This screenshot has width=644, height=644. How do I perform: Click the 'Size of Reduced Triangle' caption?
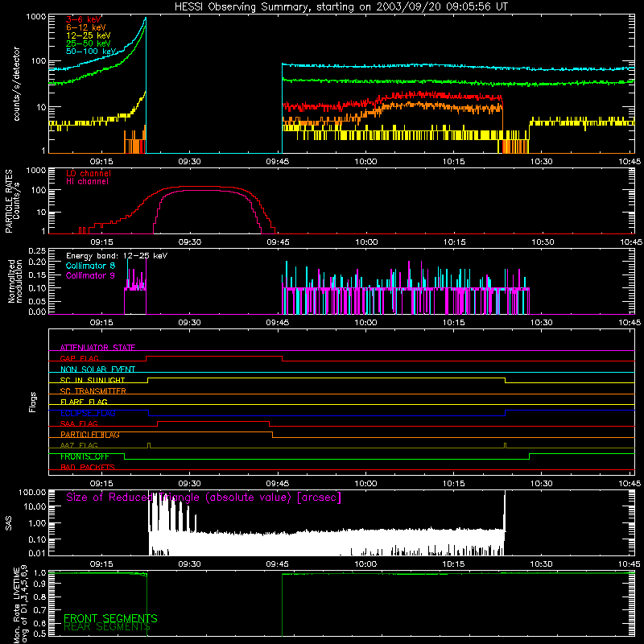(x=204, y=497)
